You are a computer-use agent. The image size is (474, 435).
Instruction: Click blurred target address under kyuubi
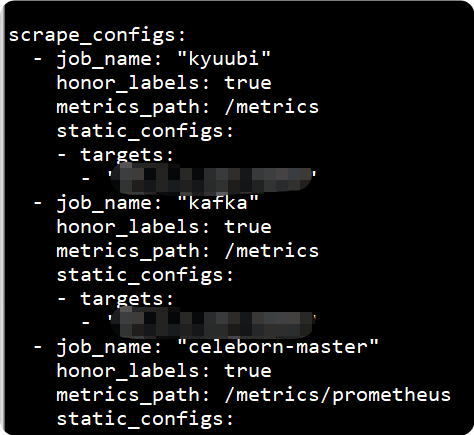click(x=211, y=179)
